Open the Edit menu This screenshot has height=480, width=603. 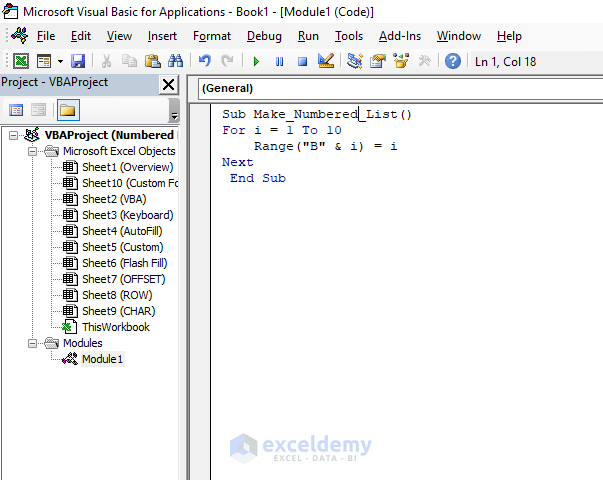pos(81,36)
